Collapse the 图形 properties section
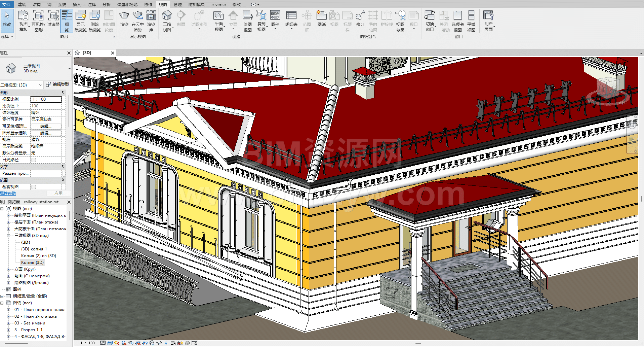Viewport: 644px width, 347px height. point(63,93)
